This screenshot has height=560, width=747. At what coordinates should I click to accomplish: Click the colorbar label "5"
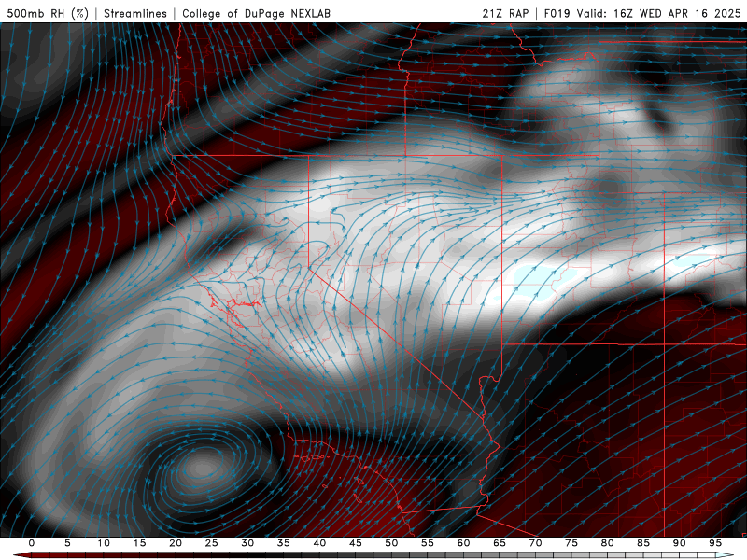click(x=67, y=543)
